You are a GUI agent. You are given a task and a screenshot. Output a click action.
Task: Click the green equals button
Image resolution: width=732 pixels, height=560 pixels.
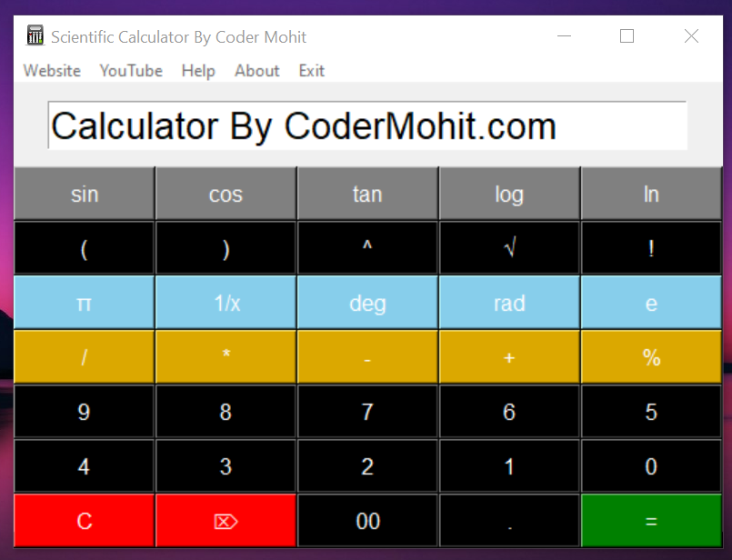651,521
